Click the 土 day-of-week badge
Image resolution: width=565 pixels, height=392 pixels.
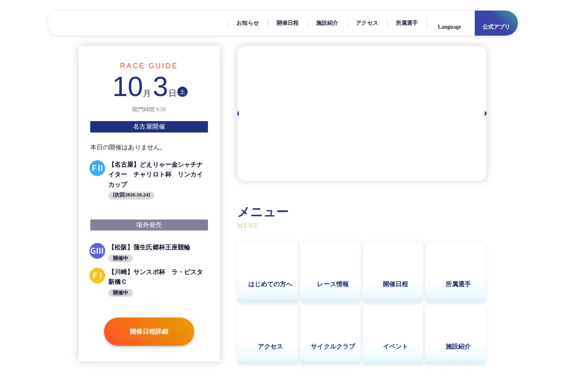click(x=182, y=92)
